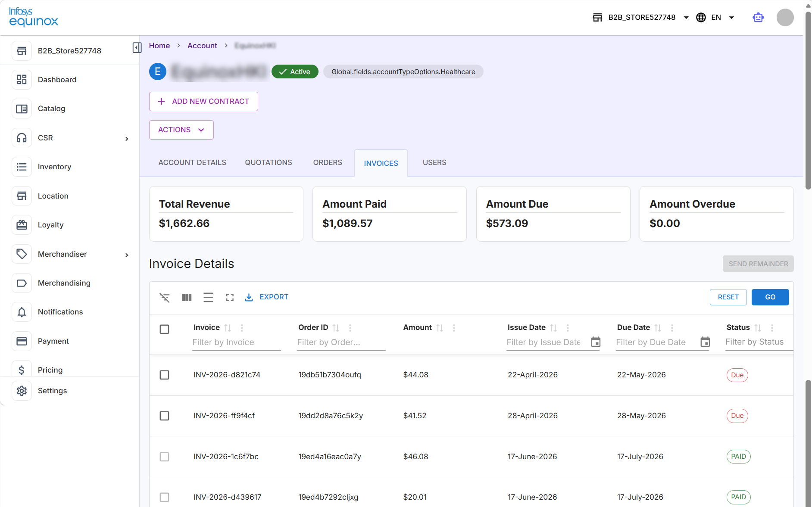Open Order ID column options menu
The height and width of the screenshot is (507, 812).
[350, 328]
